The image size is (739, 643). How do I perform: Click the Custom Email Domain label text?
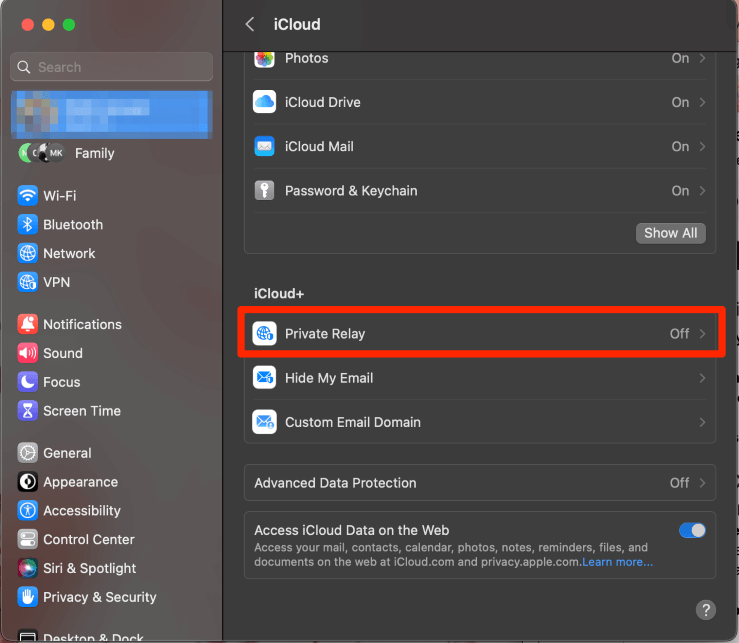(353, 422)
